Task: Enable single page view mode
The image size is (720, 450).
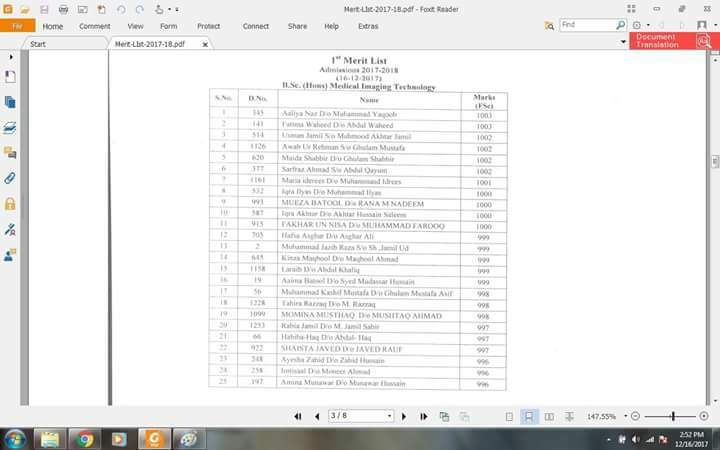Action: (x=509, y=416)
